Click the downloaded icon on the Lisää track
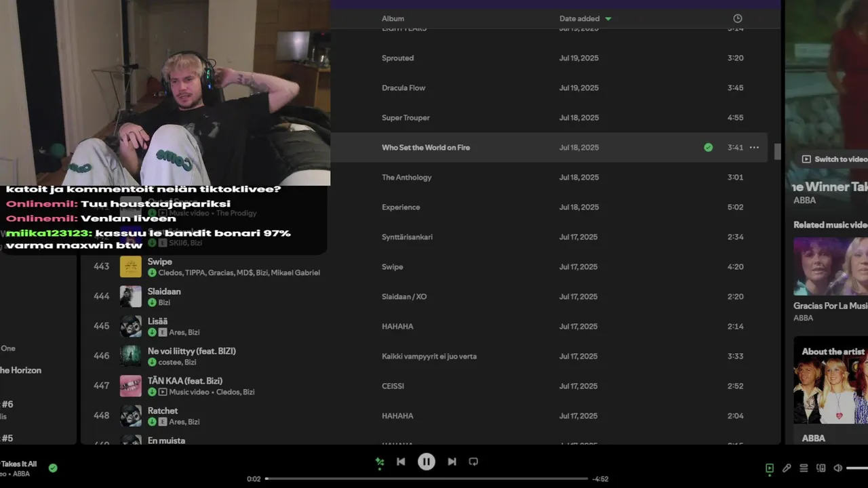This screenshot has height=488, width=868. click(152, 332)
